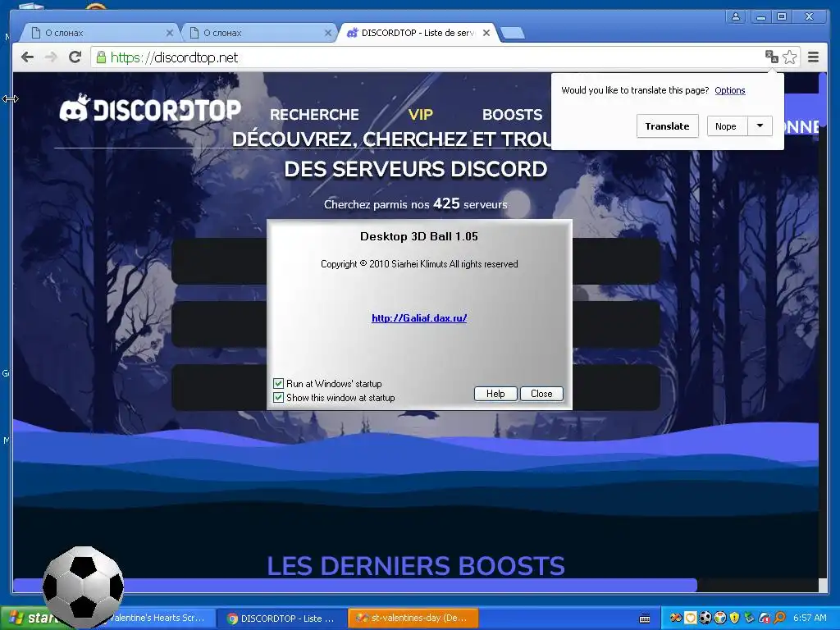840x630 pixels.
Task: Open the Chrome hamburger menu
Action: 813,57
